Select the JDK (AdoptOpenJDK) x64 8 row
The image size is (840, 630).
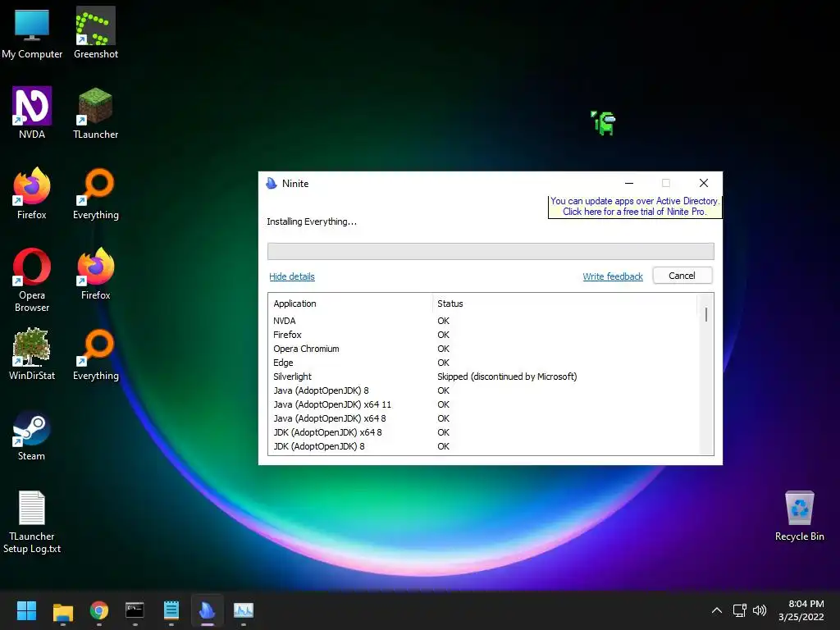pos(485,432)
